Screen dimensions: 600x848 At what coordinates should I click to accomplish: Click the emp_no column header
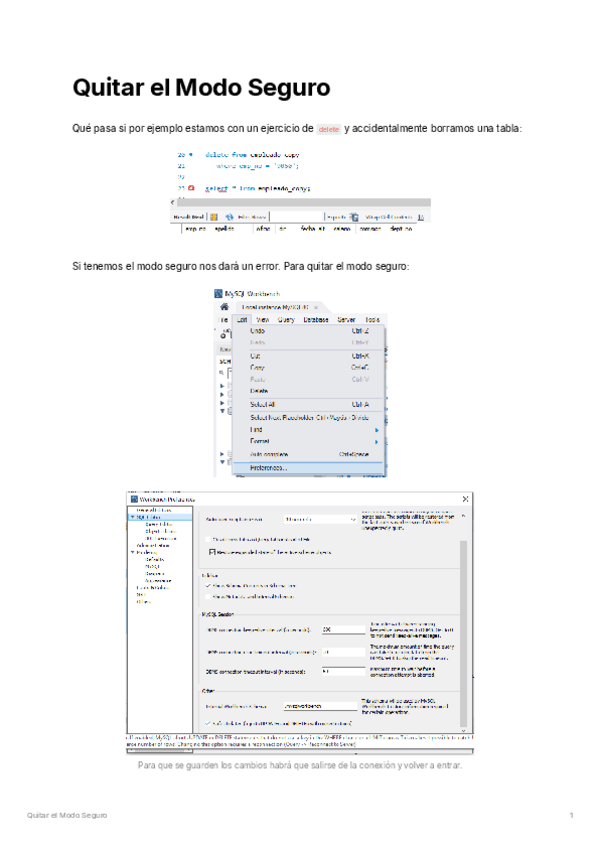(x=195, y=229)
